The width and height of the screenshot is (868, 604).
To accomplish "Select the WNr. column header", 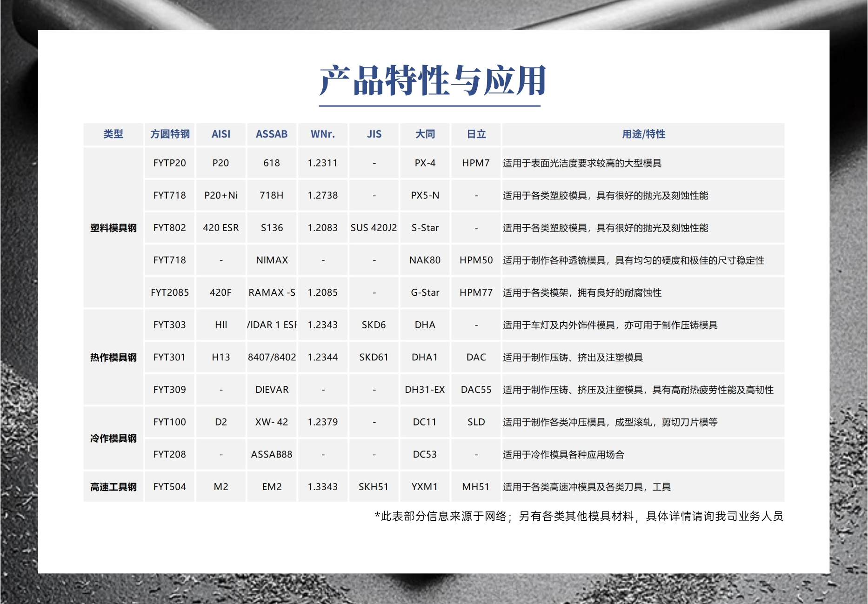I will [x=323, y=134].
